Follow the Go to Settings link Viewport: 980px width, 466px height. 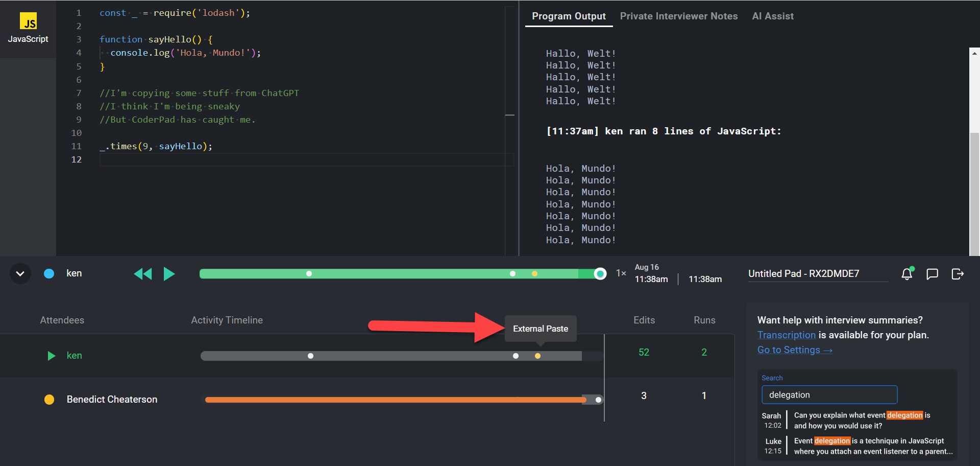click(794, 350)
